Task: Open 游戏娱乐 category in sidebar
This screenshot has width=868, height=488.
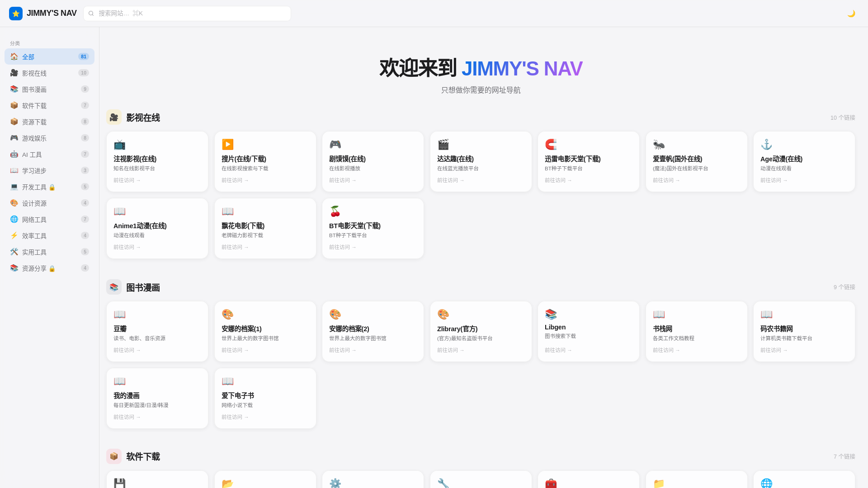Action: coord(50,138)
